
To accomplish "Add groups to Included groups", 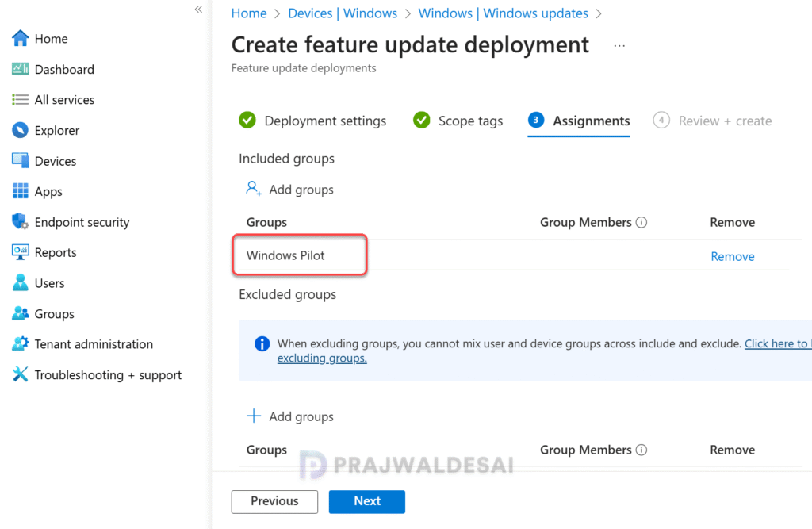I will [289, 189].
